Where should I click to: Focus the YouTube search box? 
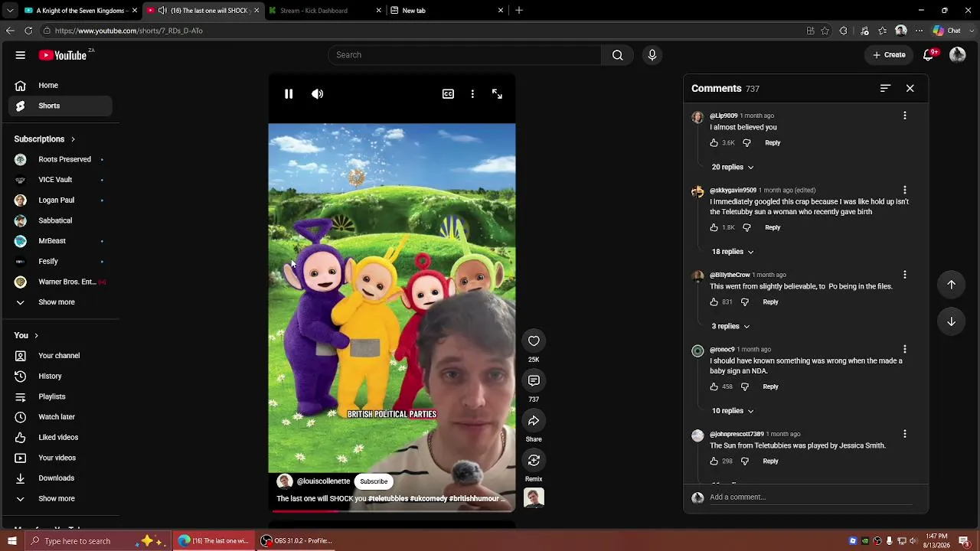tap(465, 55)
